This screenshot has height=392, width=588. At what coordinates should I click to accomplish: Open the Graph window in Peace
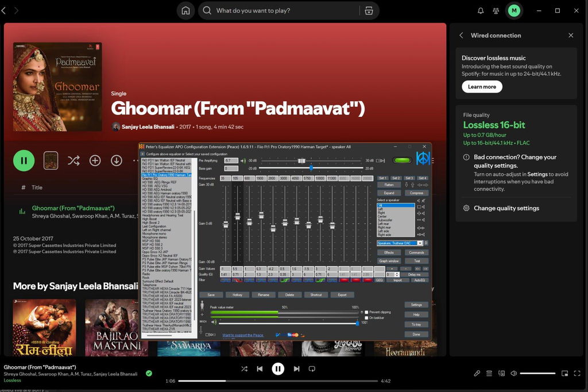coord(389,261)
